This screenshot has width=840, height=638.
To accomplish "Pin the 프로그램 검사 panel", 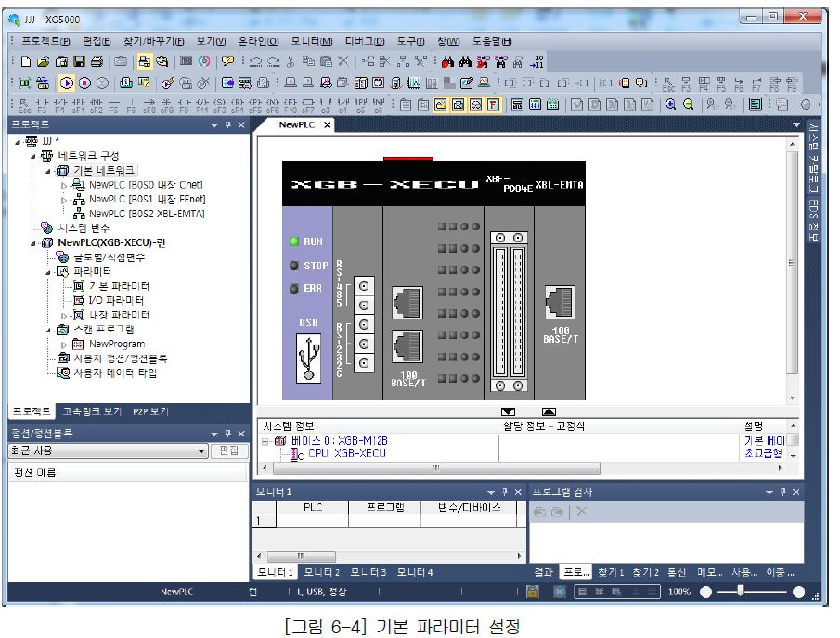I will (x=782, y=492).
